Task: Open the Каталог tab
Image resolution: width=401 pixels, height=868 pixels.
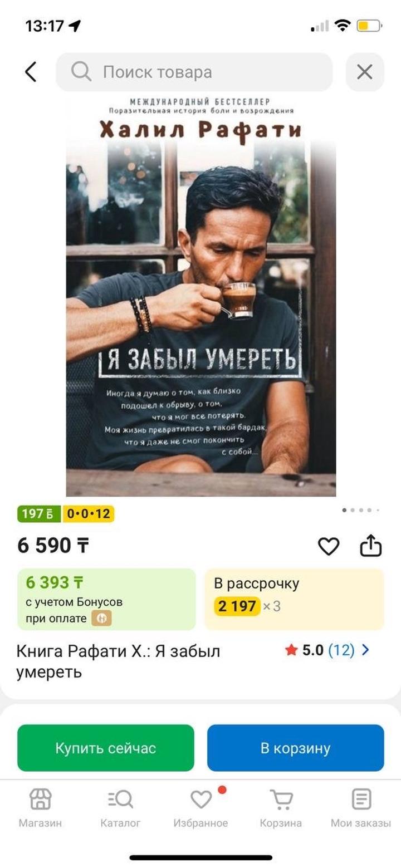Action: (x=120, y=809)
